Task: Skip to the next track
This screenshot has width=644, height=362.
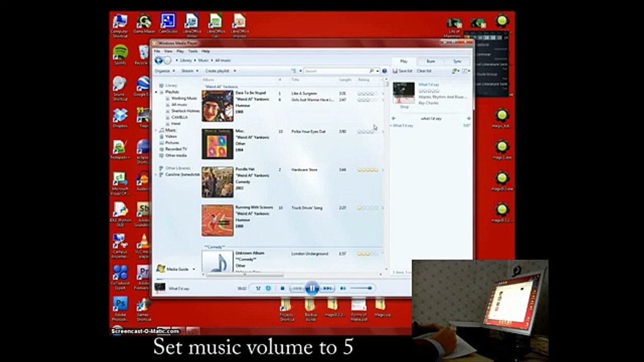Action: click(327, 288)
